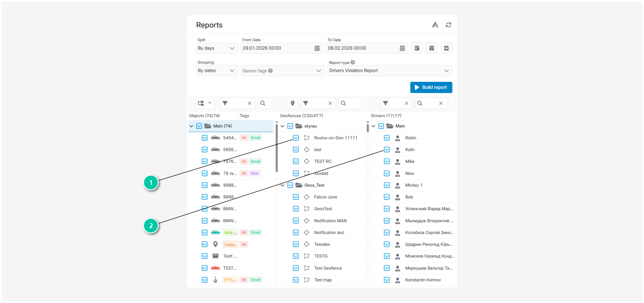The height and width of the screenshot is (303, 644).
Task: Click the search icon in Geofences column
Action: 343,103
